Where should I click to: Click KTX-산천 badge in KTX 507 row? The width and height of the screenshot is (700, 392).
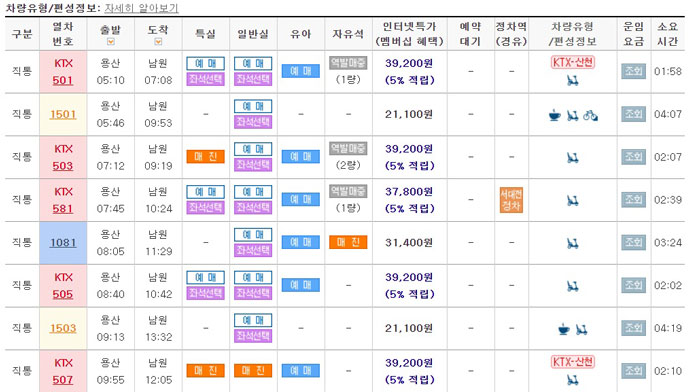(x=573, y=361)
